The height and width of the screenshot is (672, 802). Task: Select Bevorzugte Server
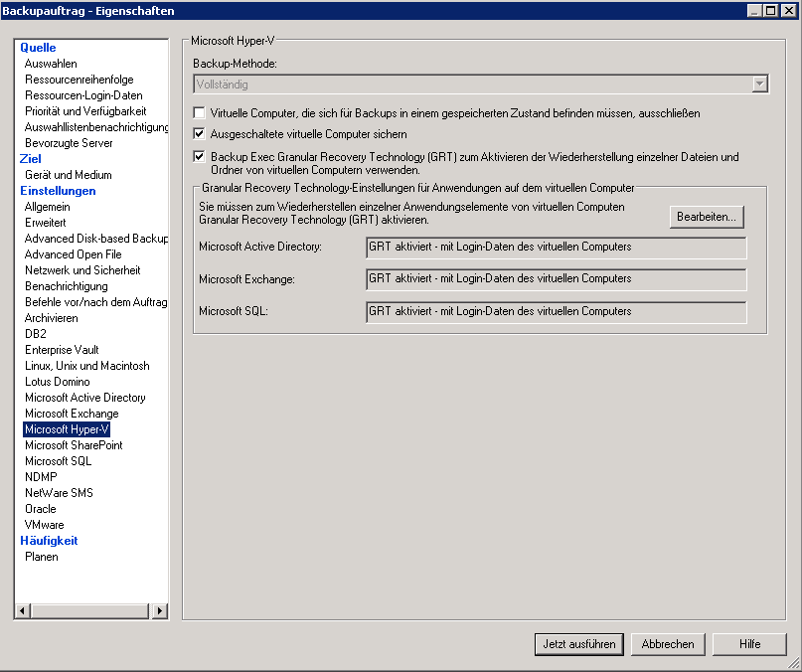tap(69, 143)
